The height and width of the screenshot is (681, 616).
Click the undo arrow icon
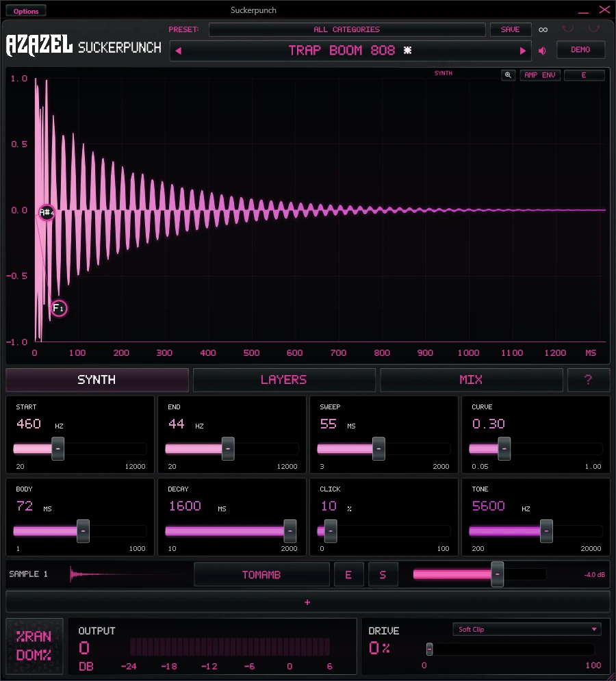(568, 29)
